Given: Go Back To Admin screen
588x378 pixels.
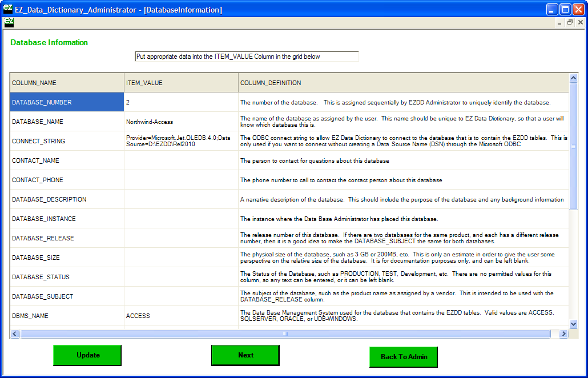Looking at the screenshot, I should (x=403, y=357).
